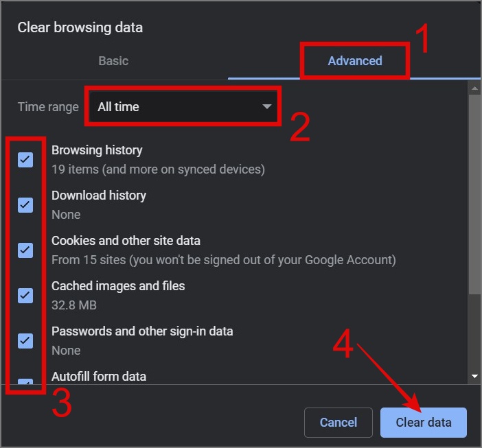Switch to the Advanced tab

354,60
